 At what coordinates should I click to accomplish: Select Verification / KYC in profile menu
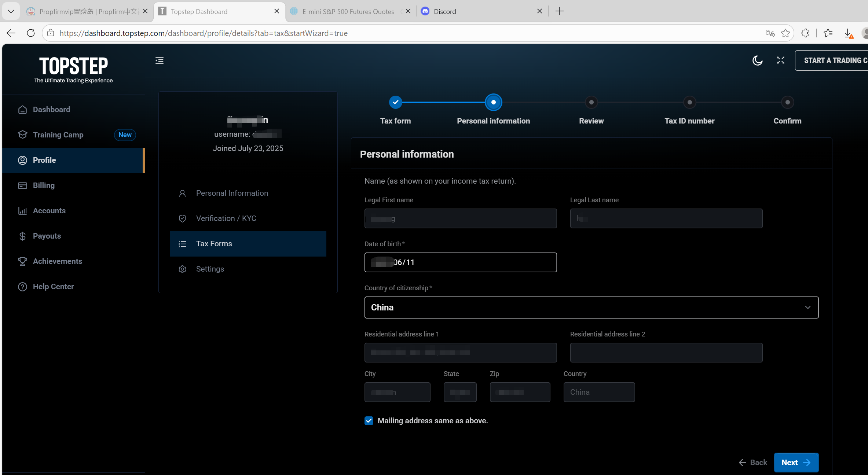pyautogui.click(x=248, y=218)
